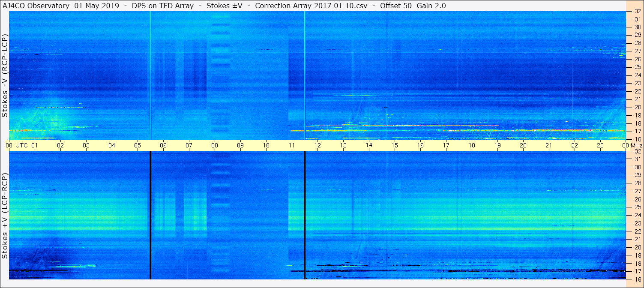Image resolution: width=644 pixels, height=288 pixels.
Task: Click the 24 MHz label of the upper panel
Action: (638, 75)
